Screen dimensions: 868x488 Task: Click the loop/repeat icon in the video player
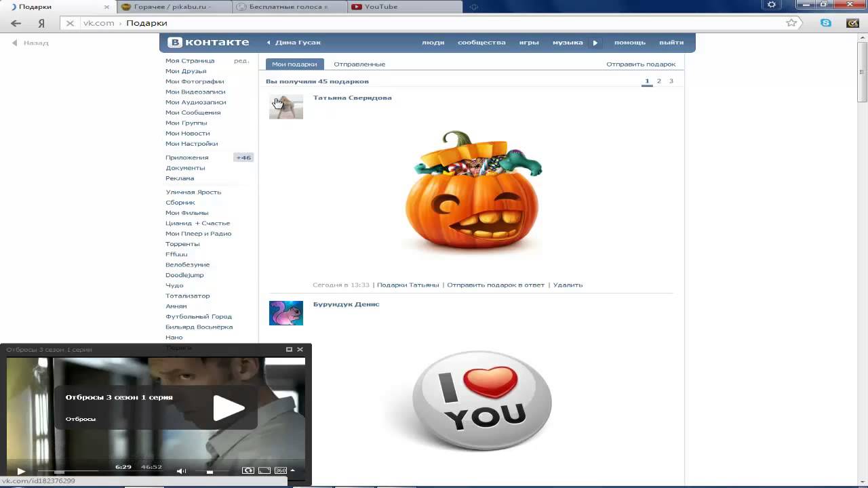[x=248, y=470]
